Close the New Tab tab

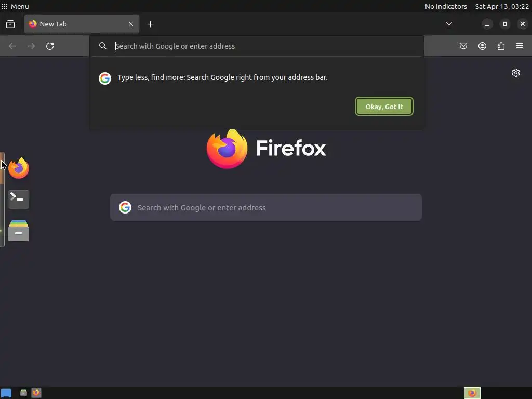coord(131,24)
